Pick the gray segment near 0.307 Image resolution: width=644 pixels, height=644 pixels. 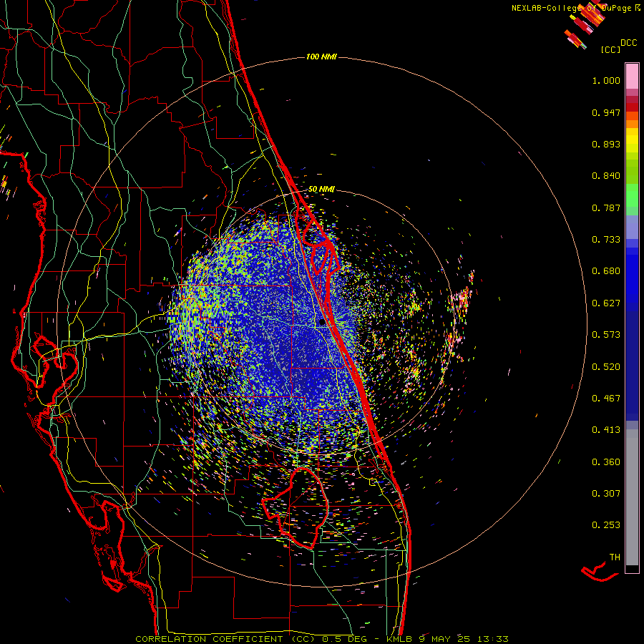(x=632, y=497)
